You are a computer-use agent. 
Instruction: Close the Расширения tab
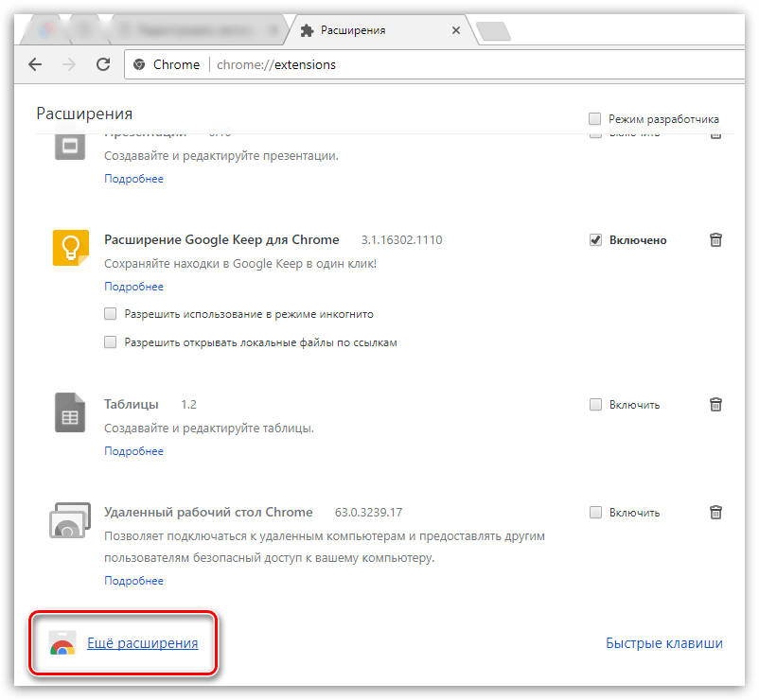(x=456, y=30)
